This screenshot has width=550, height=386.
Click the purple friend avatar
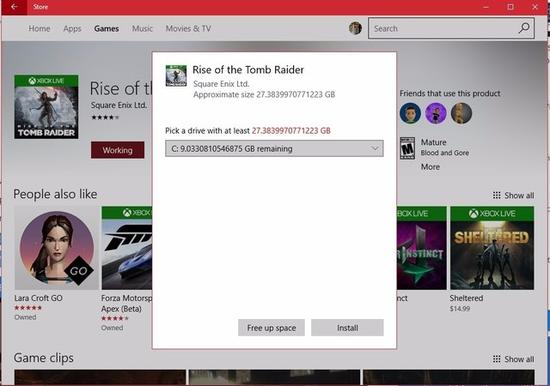tap(436, 113)
